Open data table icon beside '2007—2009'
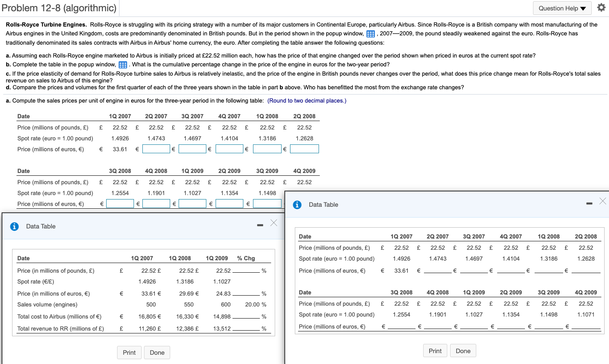Image resolution: width=609 pixels, height=364 pixels. 370,34
